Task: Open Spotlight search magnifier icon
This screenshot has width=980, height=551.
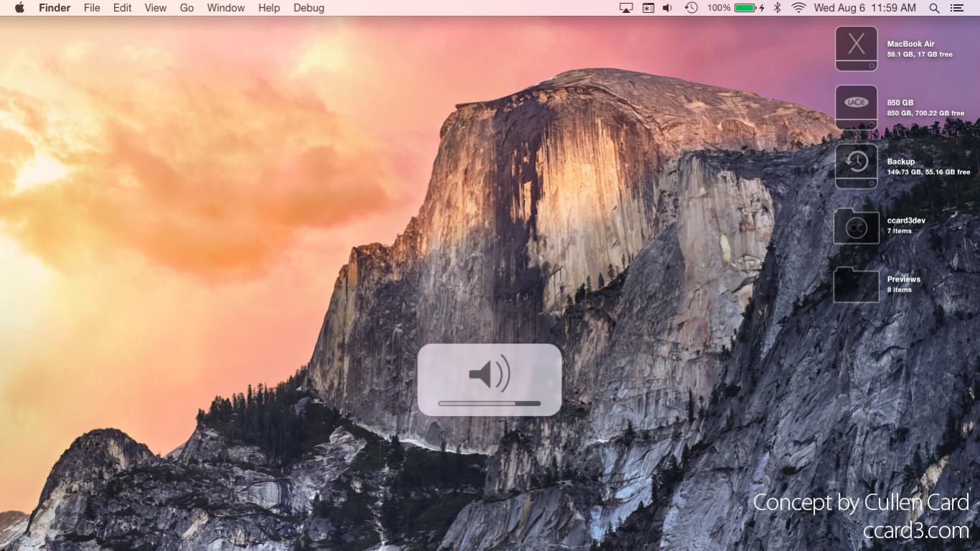Action: click(934, 8)
